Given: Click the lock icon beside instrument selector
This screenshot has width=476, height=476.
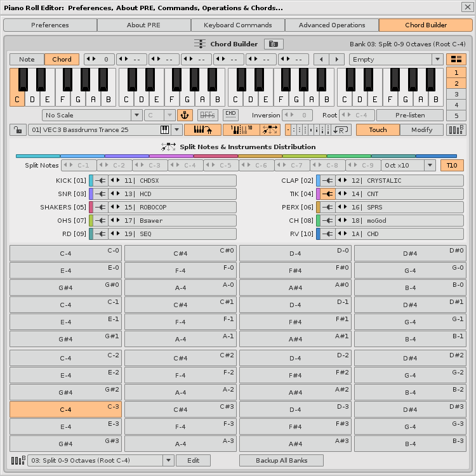Looking at the screenshot, I should (18, 129).
